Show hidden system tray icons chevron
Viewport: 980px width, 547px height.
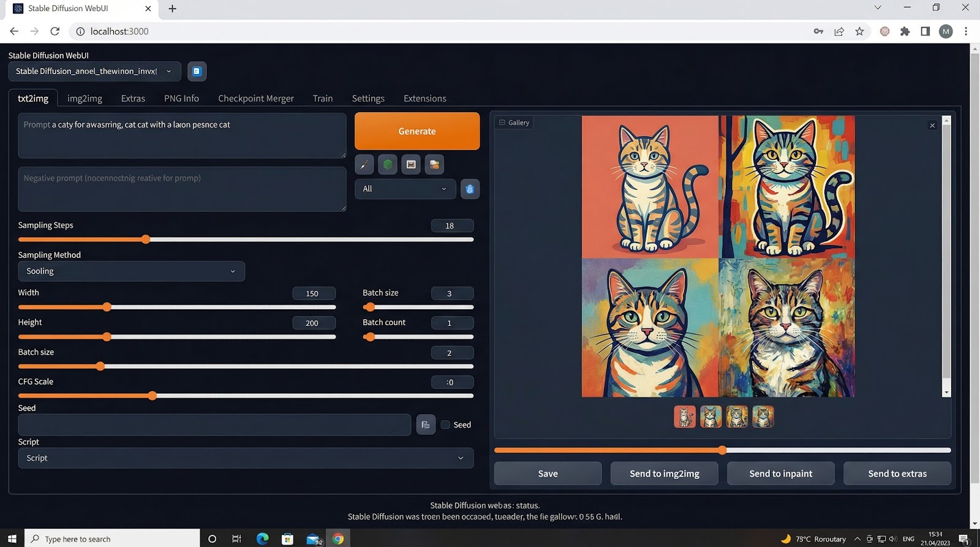[857, 539]
